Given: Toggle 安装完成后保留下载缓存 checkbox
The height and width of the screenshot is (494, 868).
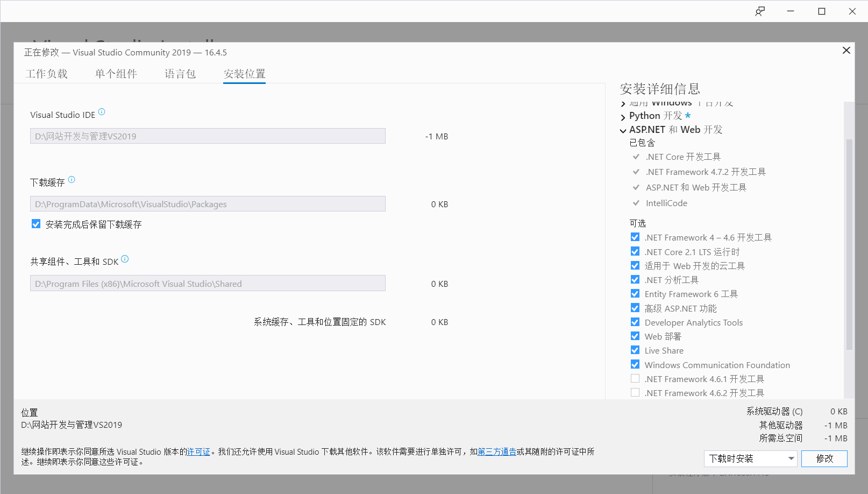Looking at the screenshot, I should (x=36, y=224).
